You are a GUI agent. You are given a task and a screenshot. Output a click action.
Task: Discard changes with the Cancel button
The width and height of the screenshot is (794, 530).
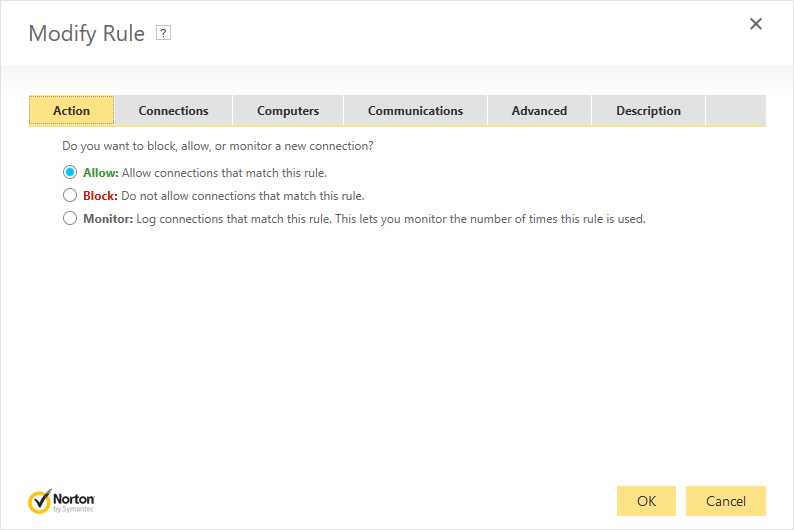726,501
